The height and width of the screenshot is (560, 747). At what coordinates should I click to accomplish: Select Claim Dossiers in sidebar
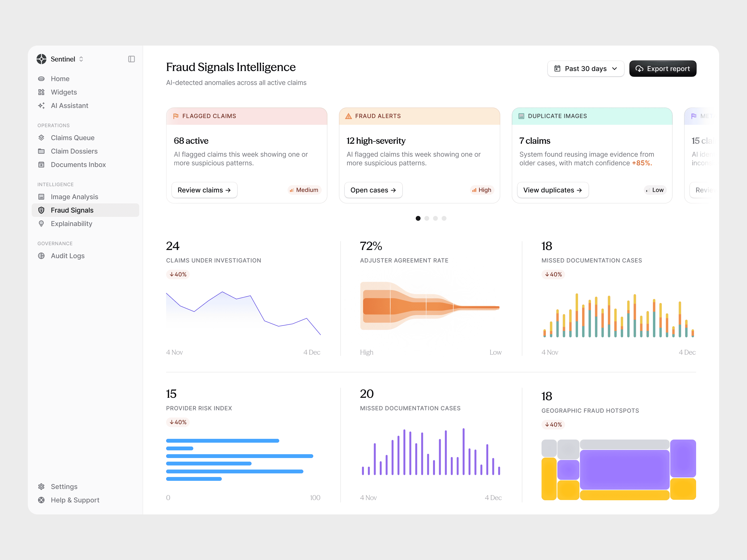74,151
